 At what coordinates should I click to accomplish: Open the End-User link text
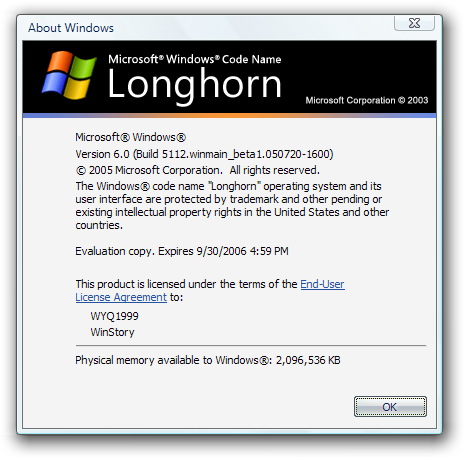coord(322,284)
